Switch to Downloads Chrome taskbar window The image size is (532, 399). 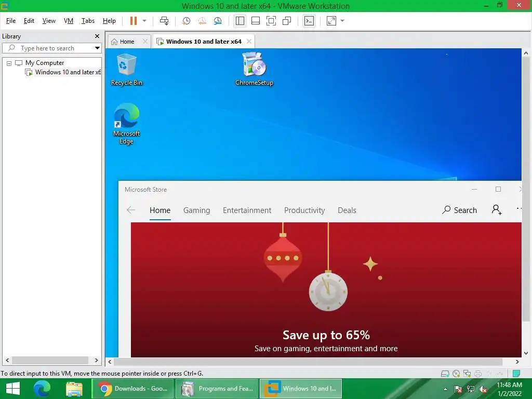pos(132,389)
